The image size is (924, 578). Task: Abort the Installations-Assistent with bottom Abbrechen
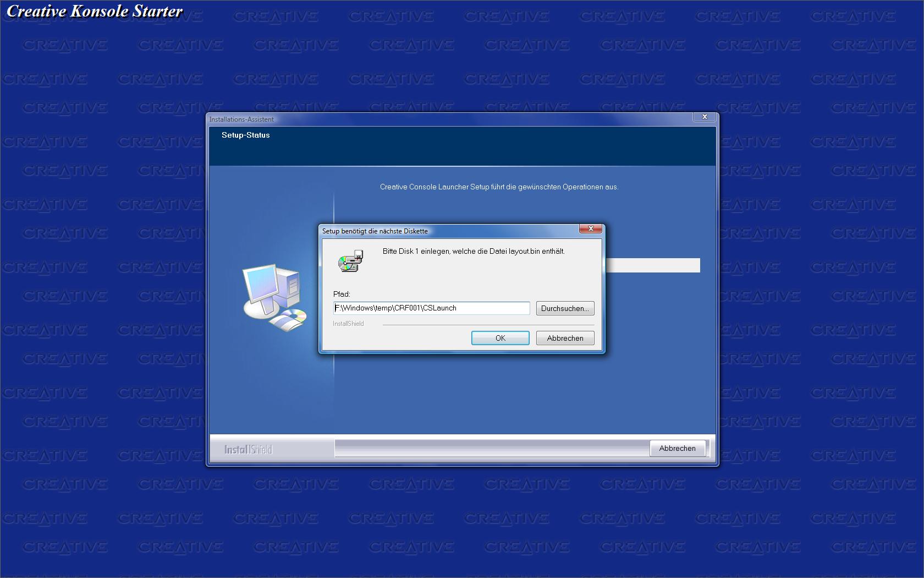coord(677,448)
